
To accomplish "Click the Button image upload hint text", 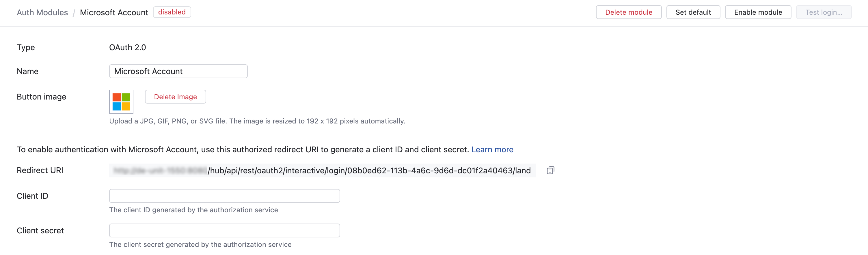I will (x=257, y=121).
